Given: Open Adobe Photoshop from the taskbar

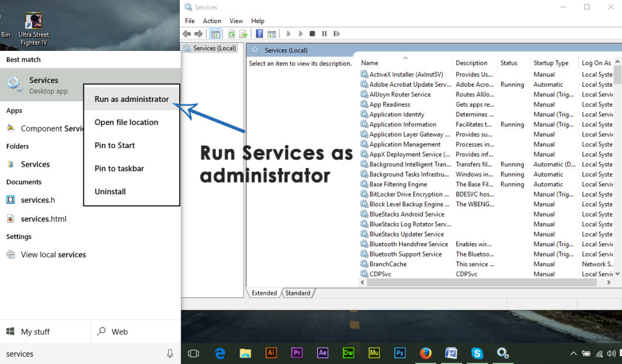Looking at the screenshot, I should click(x=400, y=353).
